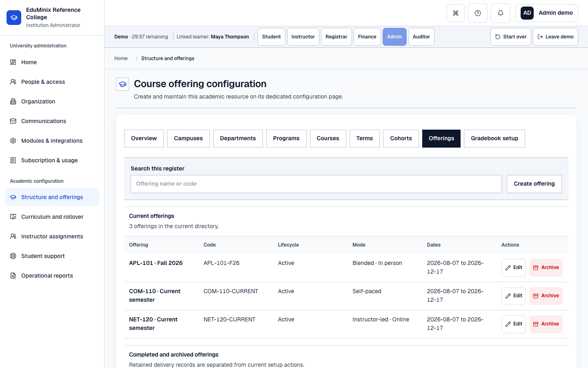Click the Instructor assignments people icon

[x=13, y=236]
